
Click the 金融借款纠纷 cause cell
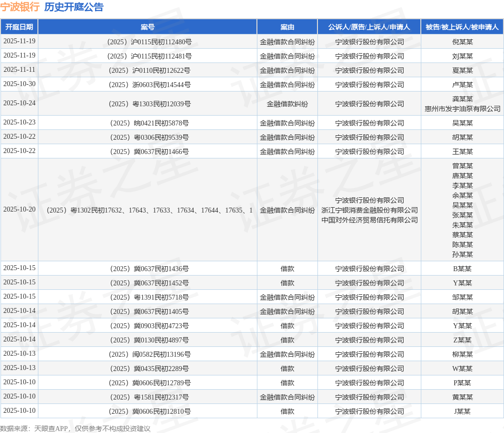pos(287,104)
